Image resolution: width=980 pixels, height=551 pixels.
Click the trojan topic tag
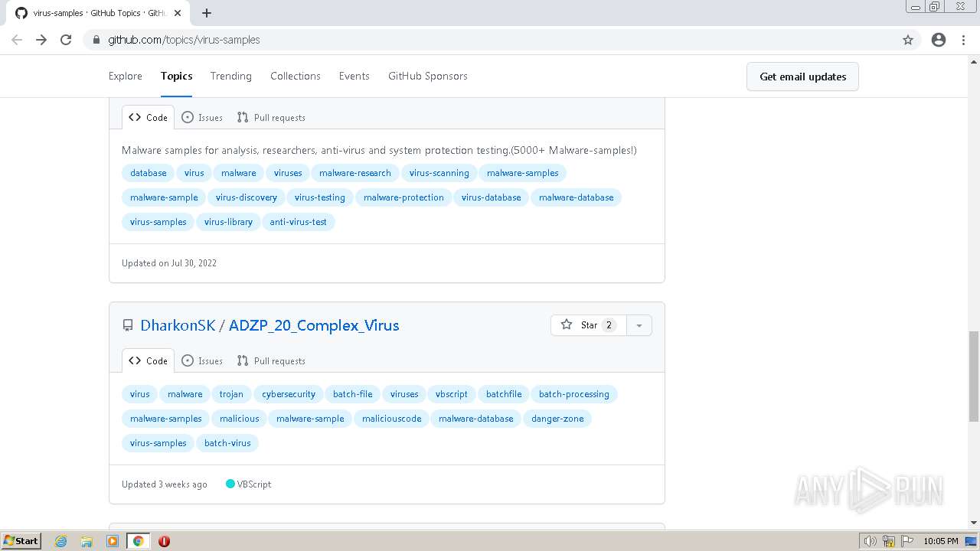231,394
